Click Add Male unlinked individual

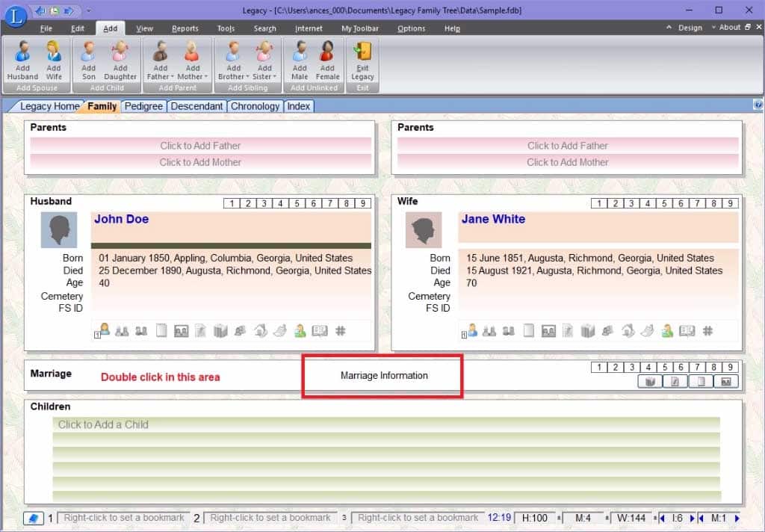point(300,61)
